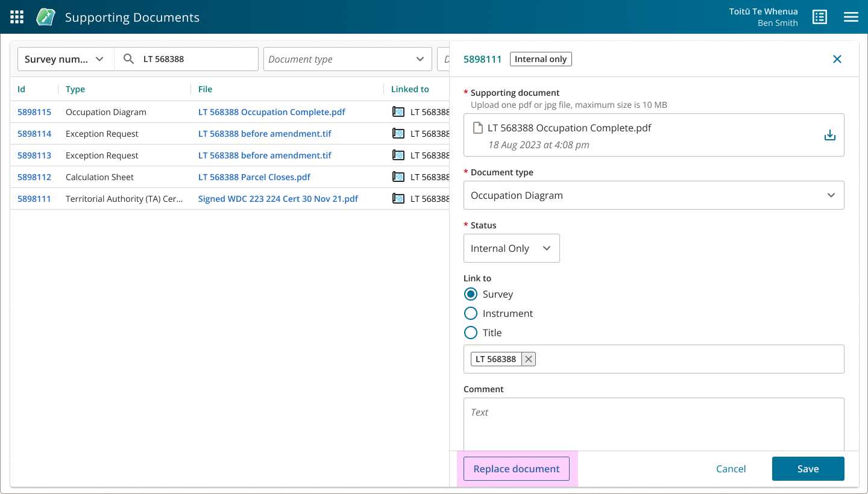Close the 5898111 detail panel
Screen dimensions: 868x494
click(x=837, y=59)
